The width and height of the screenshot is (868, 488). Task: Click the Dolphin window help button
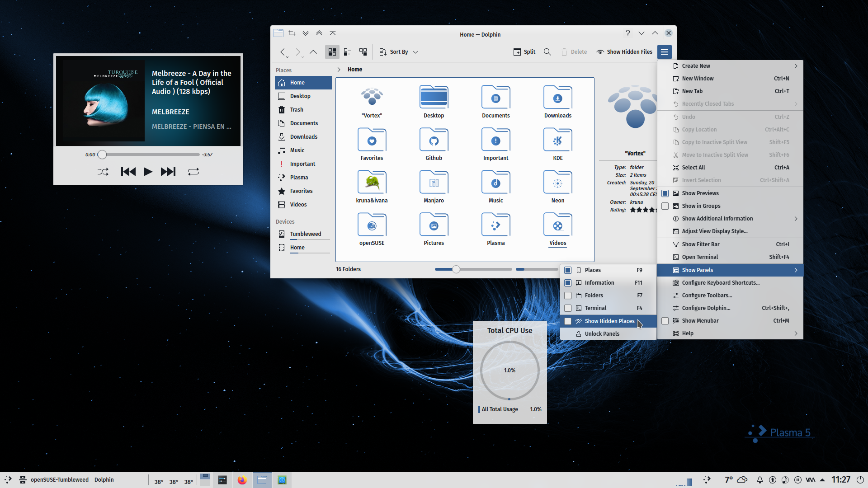[627, 33]
